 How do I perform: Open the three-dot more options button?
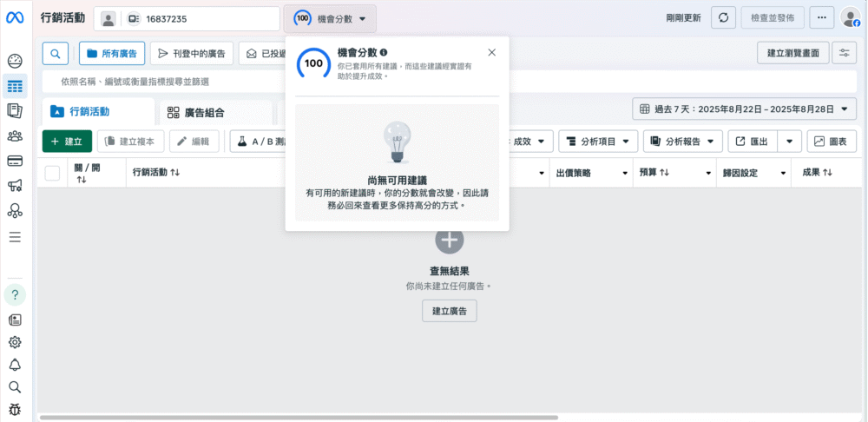pos(821,17)
